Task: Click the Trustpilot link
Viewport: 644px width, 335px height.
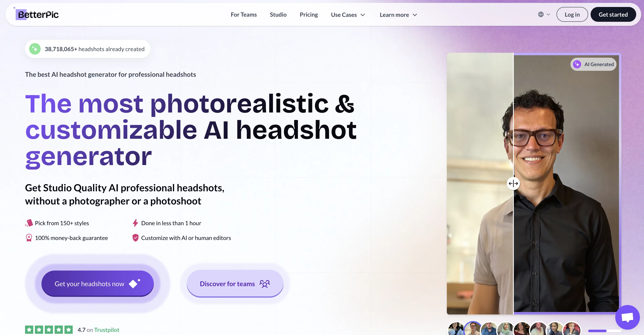Action: coord(107,330)
